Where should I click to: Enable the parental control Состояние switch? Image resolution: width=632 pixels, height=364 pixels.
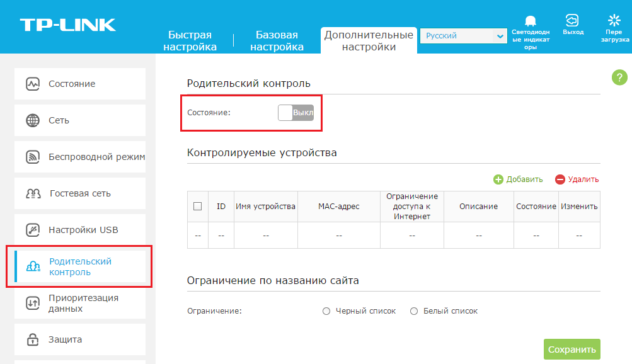tap(296, 113)
